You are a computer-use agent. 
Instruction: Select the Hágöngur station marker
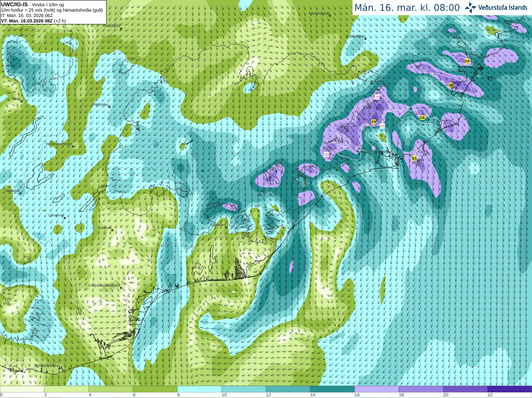(109, 107)
